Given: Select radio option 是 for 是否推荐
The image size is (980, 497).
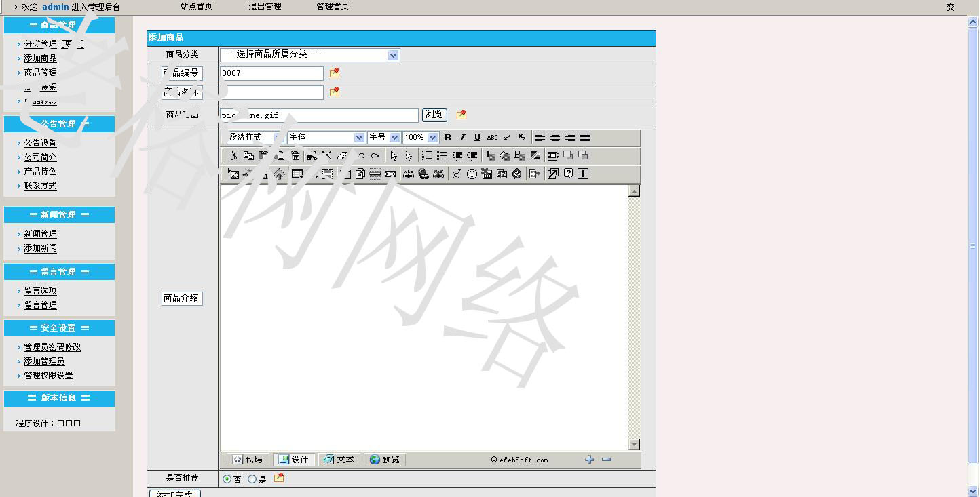Looking at the screenshot, I should click(252, 479).
